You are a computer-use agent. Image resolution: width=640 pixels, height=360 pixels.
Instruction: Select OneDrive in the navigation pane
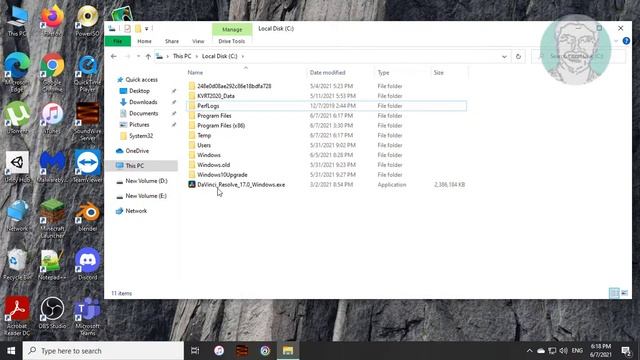[137, 151]
